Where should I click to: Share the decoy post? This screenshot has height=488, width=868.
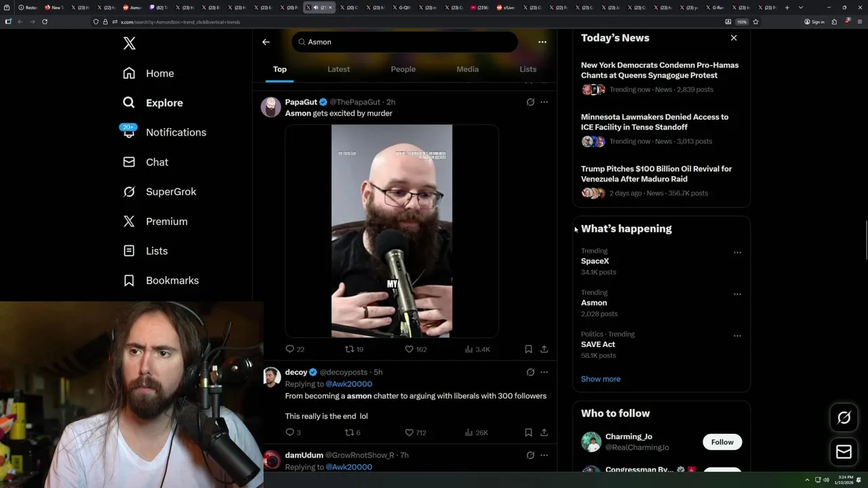coord(544,432)
